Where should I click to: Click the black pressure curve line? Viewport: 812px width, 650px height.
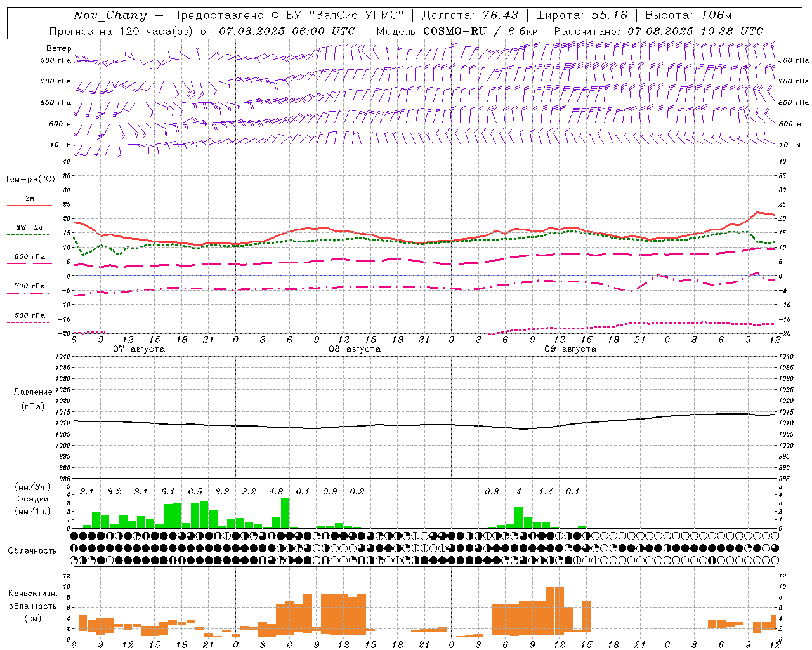(x=425, y=425)
